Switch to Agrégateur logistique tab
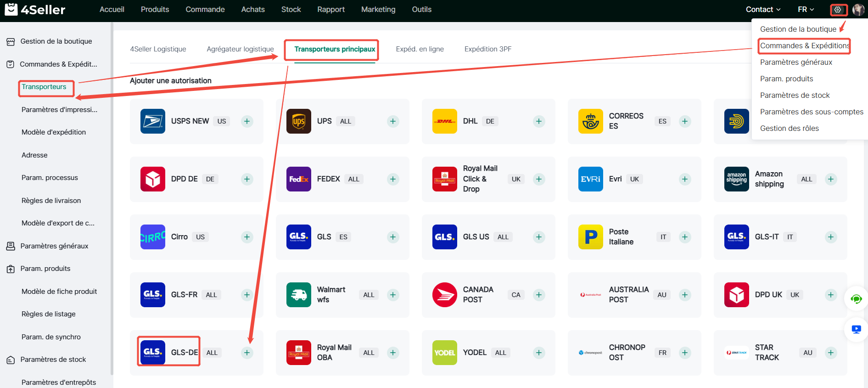Screen dimensions: 868x388 coord(240,49)
